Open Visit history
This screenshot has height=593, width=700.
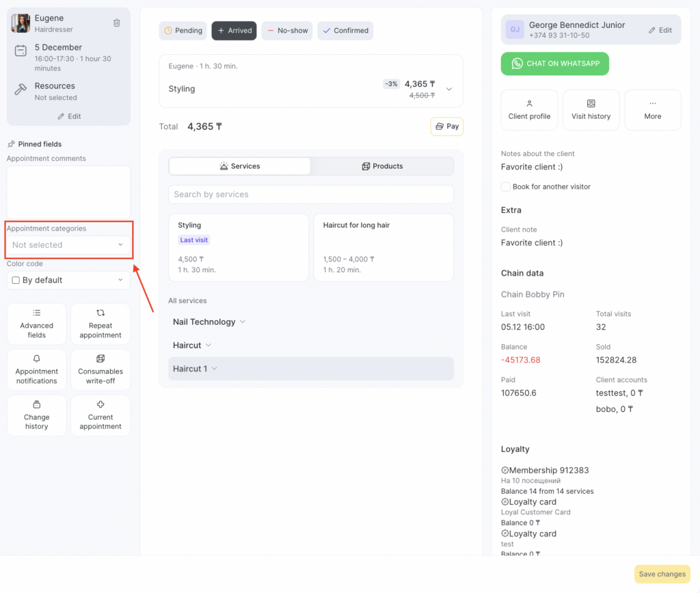pyautogui.click(x=591, y=109)
